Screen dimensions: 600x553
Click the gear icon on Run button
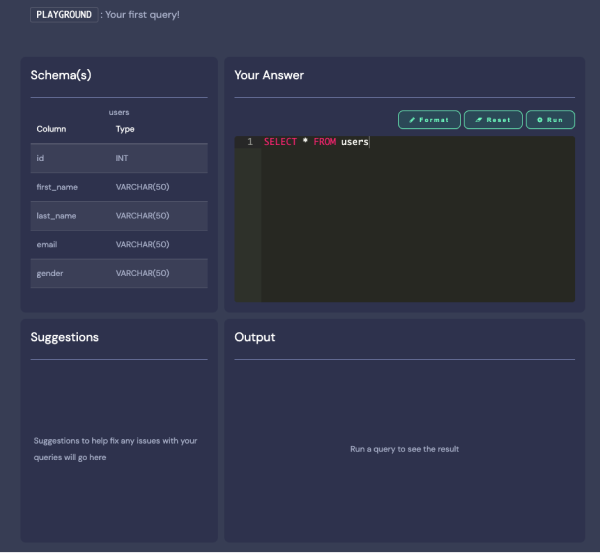540,120
